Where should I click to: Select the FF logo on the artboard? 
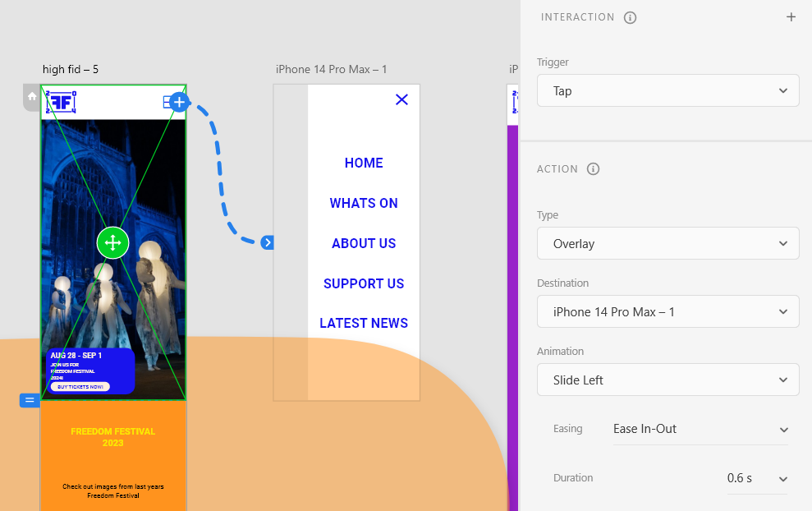pyautogui.click(x=60, y=102)
